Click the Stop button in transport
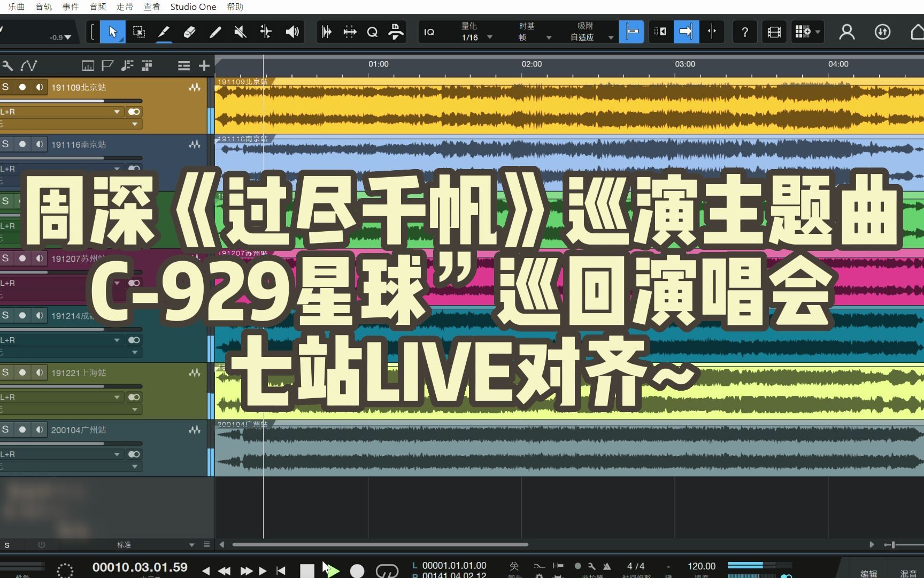The image size is (924, 578). (x=307, y=571)
